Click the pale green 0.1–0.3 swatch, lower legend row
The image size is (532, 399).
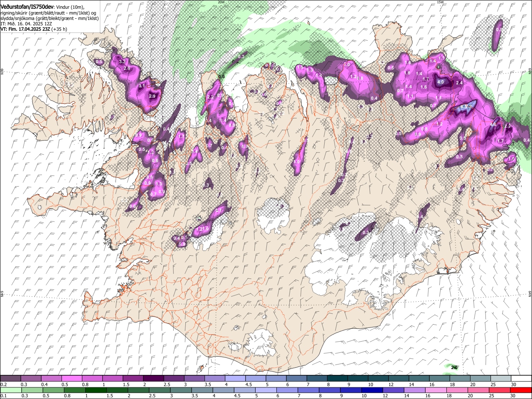click(11, 390)
